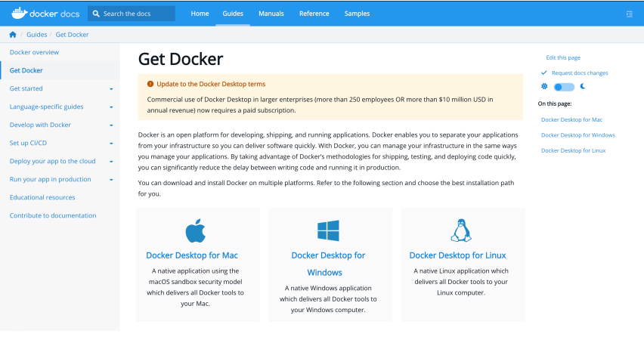Click the Edit this page link

(563, 57)
